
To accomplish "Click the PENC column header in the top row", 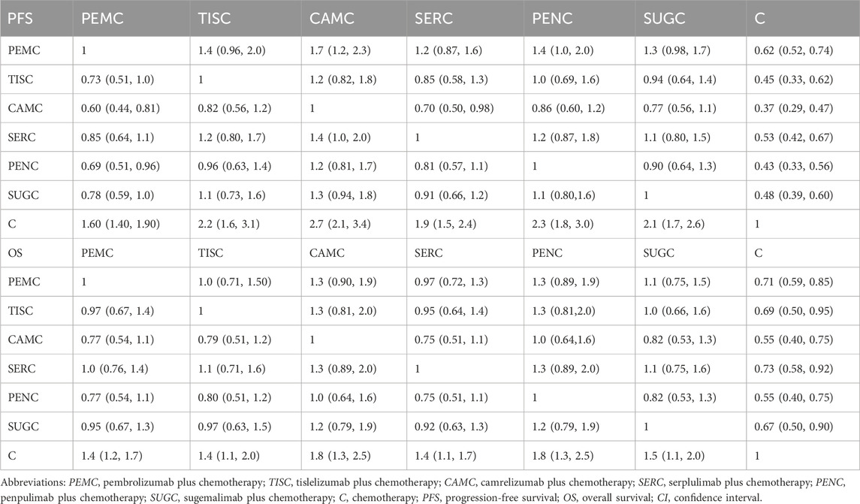I will point(552,18).
